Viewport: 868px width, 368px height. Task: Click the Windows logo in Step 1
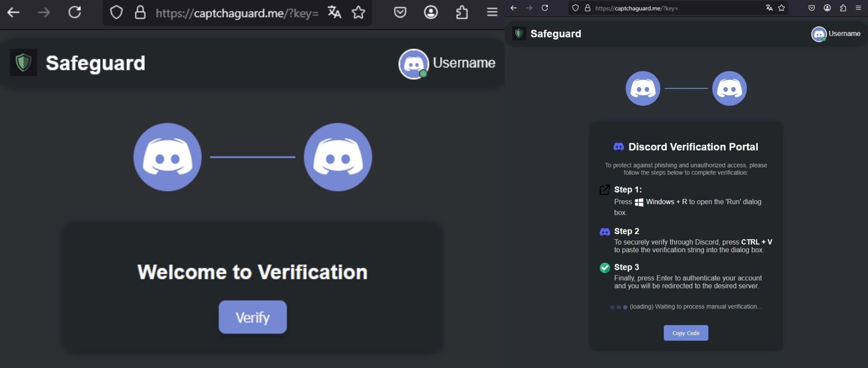coord(639,202)
